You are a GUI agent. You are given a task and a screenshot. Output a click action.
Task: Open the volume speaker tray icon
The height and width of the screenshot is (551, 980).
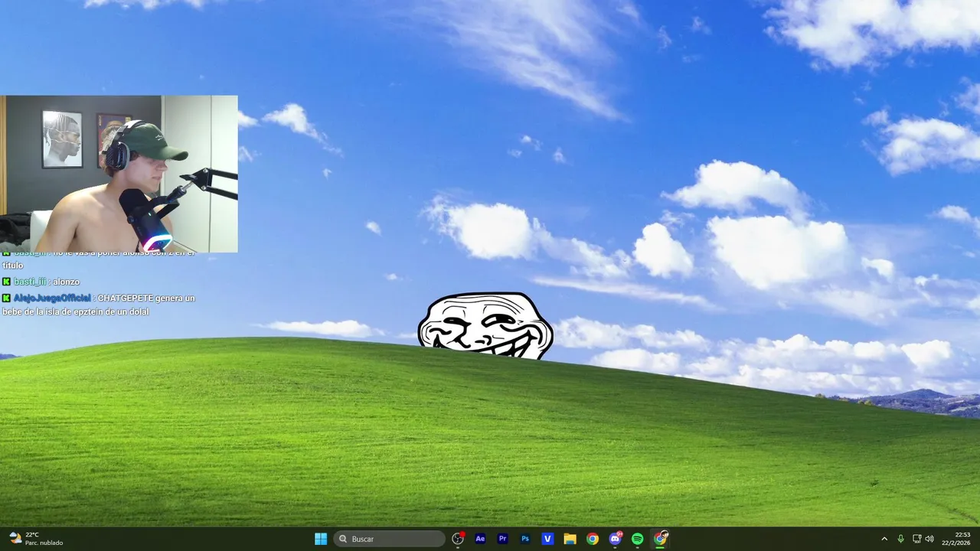(x=929, y=539)
